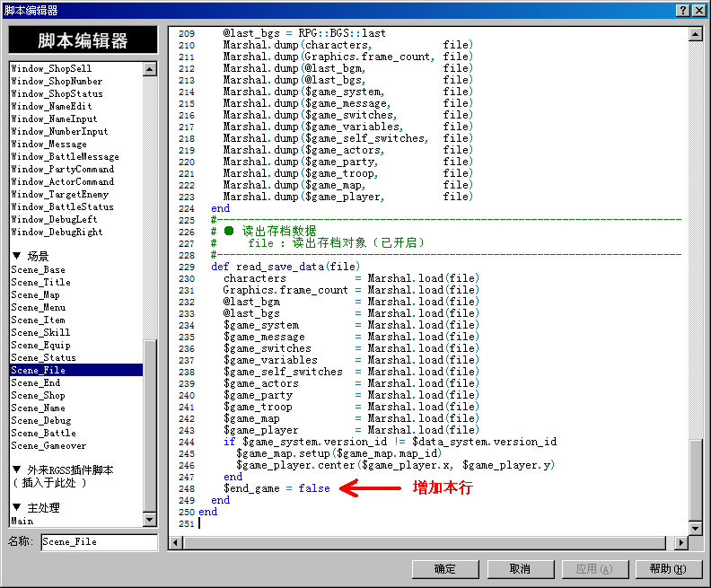Select Window_NumberInput script
The width and height of the screenshot is (711, 588).
click(59, 131)
